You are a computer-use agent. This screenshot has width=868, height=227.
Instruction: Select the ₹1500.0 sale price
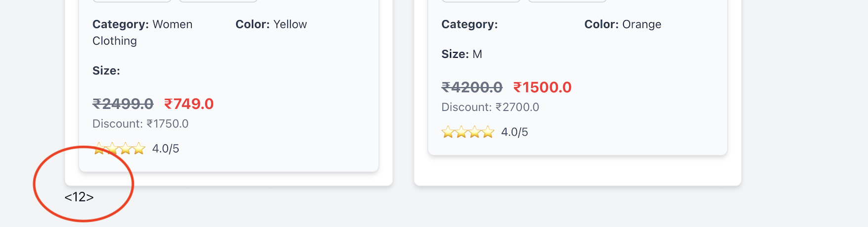tap(542, 88)
